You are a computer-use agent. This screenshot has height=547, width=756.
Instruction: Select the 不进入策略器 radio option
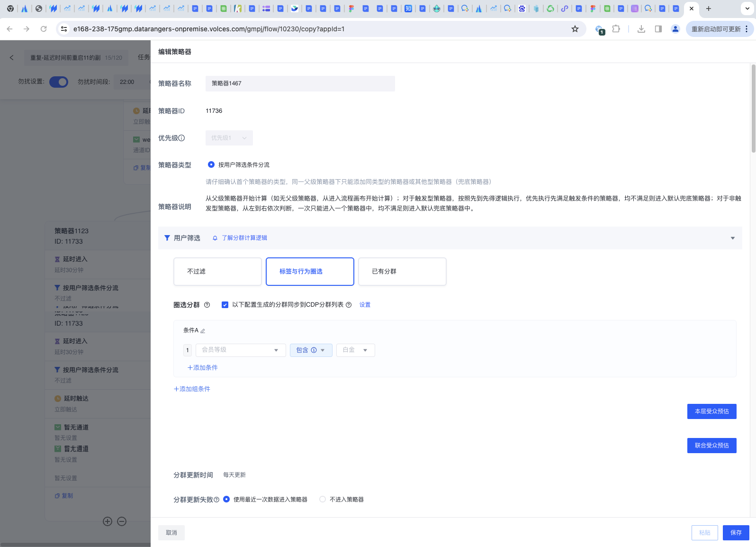[x=323, y=499]
